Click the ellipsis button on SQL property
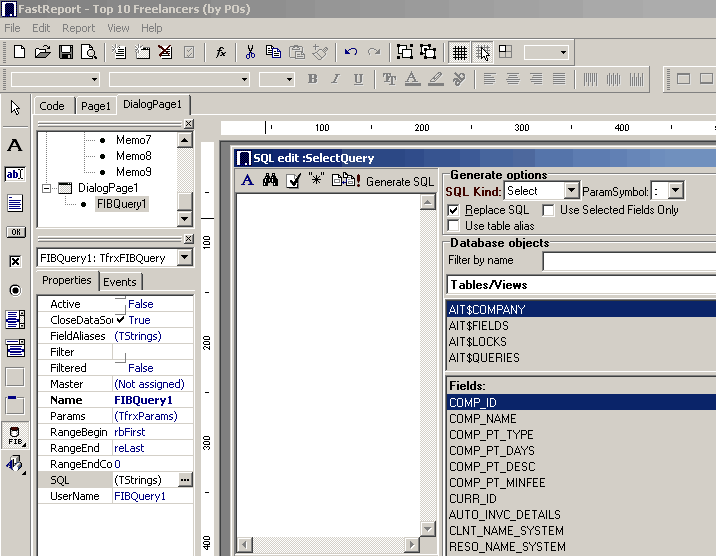This screenshot has width=716, height=556. [184, 480]
